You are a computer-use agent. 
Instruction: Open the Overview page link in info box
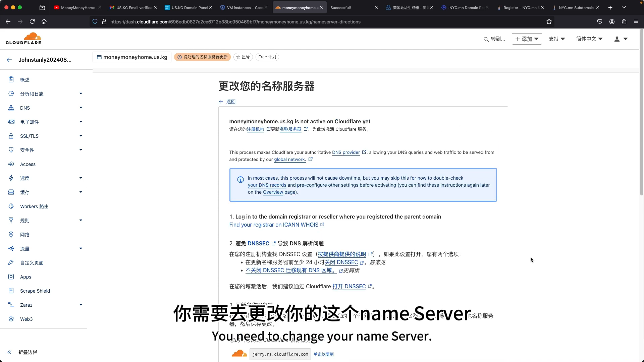click(x=273, y=192)
